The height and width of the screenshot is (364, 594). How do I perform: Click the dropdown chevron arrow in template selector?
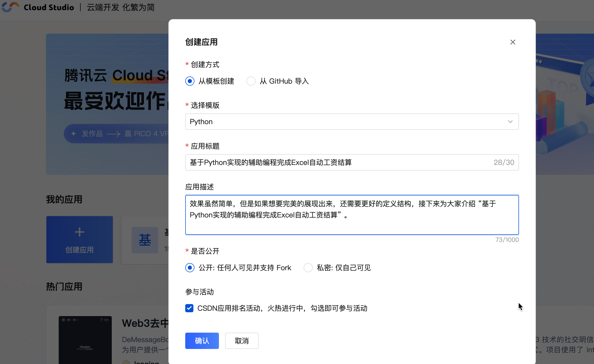click(x=510, y=122)
